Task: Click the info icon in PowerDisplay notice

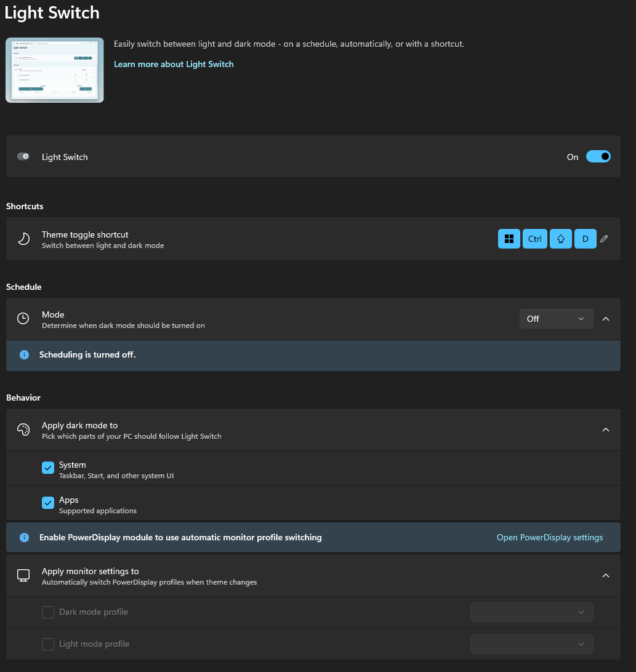Action: 25,537
